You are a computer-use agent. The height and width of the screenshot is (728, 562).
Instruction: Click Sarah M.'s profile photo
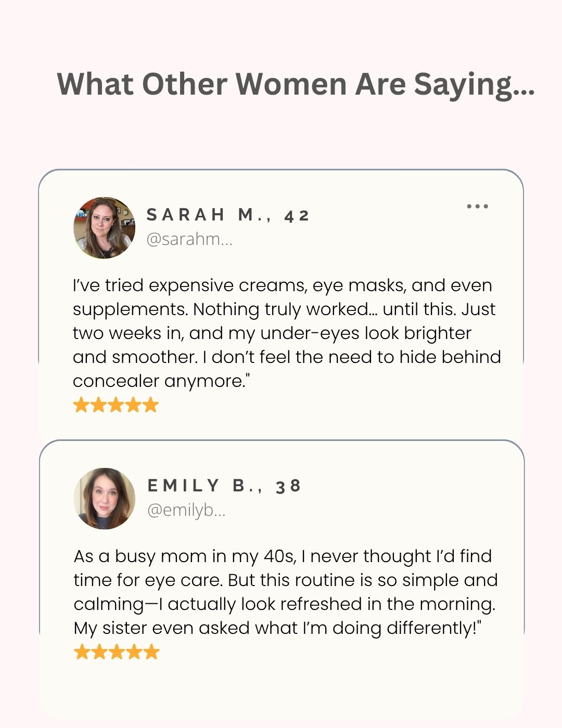[104, 228]
